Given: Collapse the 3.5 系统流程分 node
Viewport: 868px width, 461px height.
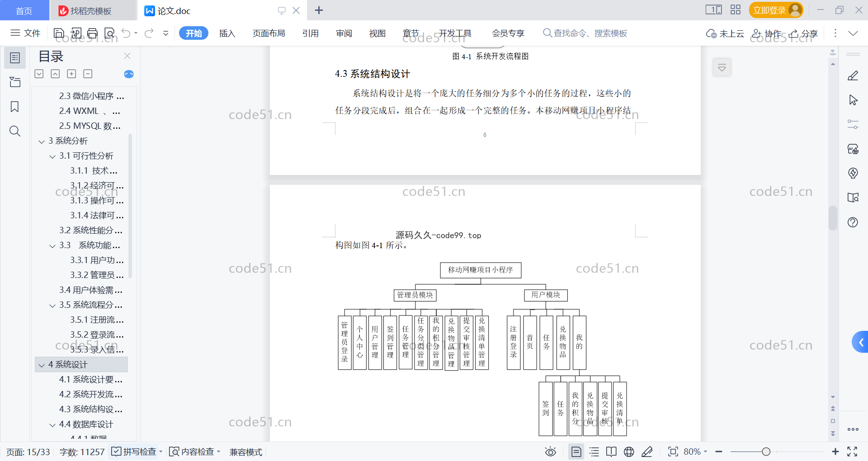Looking at the screenshot, I should (52, 306).
